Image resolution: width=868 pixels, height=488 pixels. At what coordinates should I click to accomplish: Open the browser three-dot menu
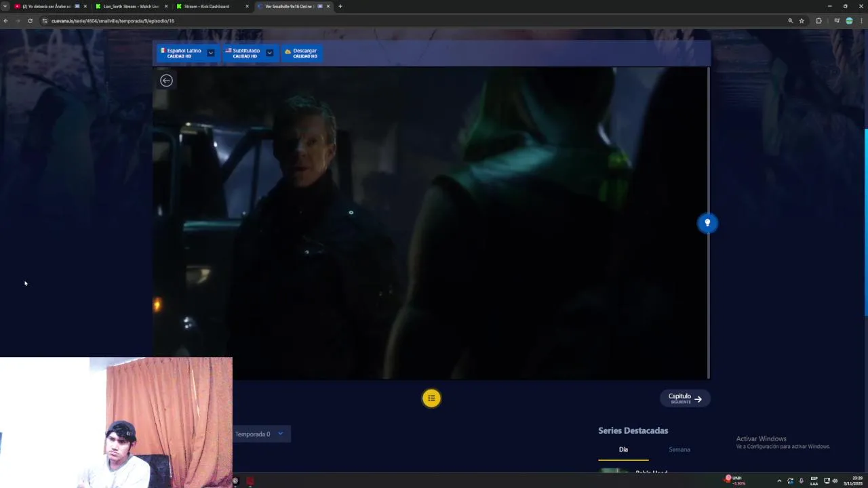861,21
